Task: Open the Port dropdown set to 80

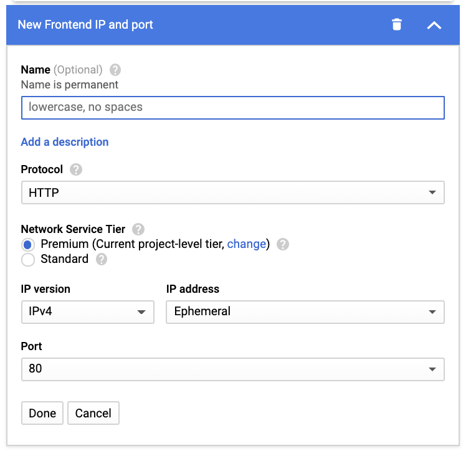Action: coord(232,369)
